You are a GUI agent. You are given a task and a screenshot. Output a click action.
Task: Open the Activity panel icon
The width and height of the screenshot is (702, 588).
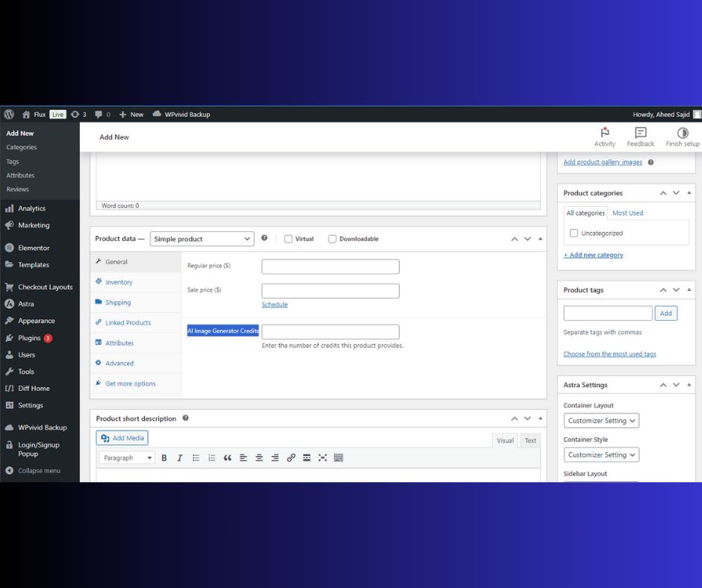[x=604, y=133]
